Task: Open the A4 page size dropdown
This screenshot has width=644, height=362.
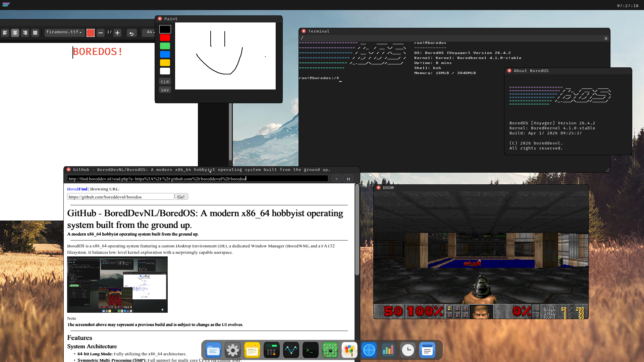Action: pos(149,32)
